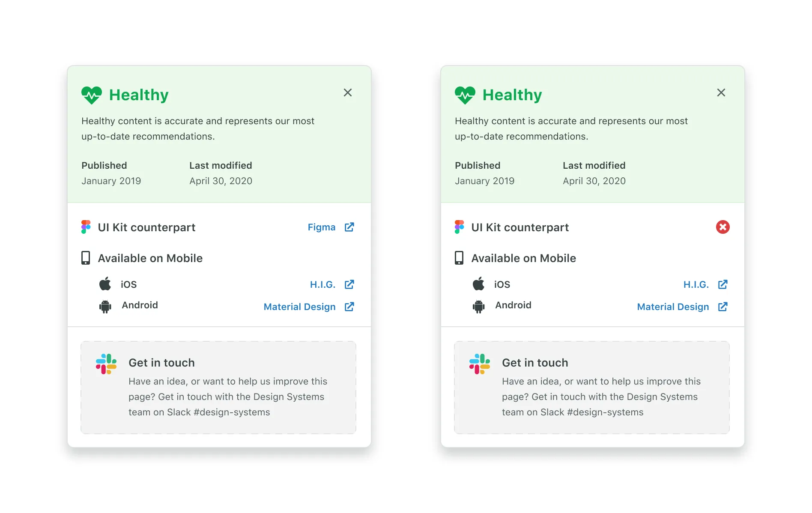Click the Healthy title text on right card

[x=512, y=94]
